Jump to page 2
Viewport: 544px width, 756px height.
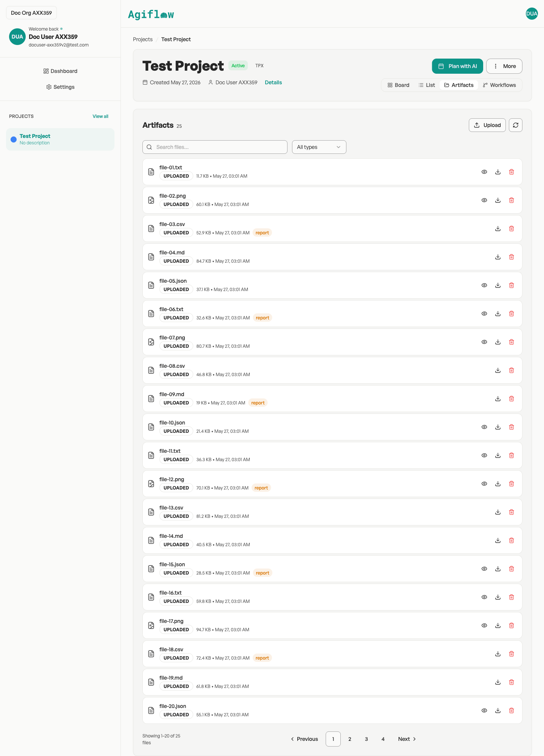(350, 739)
